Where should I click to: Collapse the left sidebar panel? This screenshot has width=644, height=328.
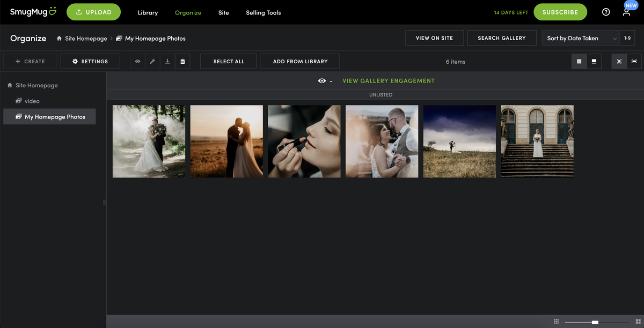(x=103, y=203)
